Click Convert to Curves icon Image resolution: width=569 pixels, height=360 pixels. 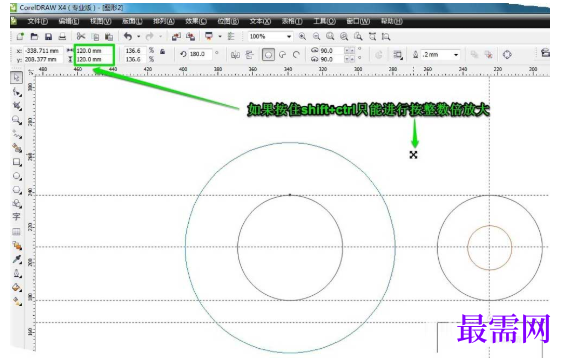tap(507, 54)
